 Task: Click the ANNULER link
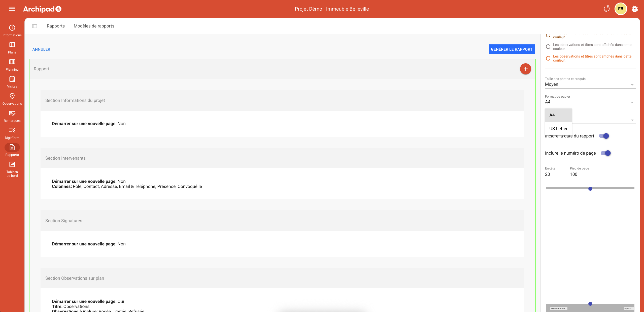pyautogui.click(x=41, y=49)
